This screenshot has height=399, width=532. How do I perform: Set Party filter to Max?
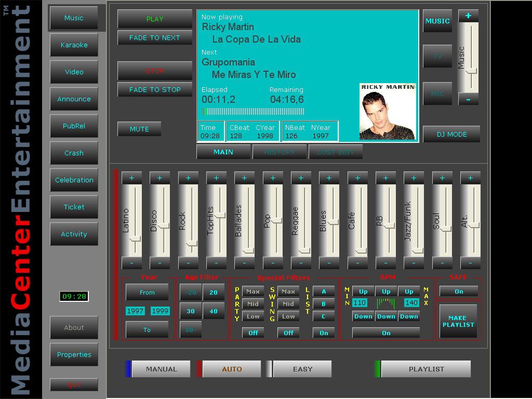point(253,291)
